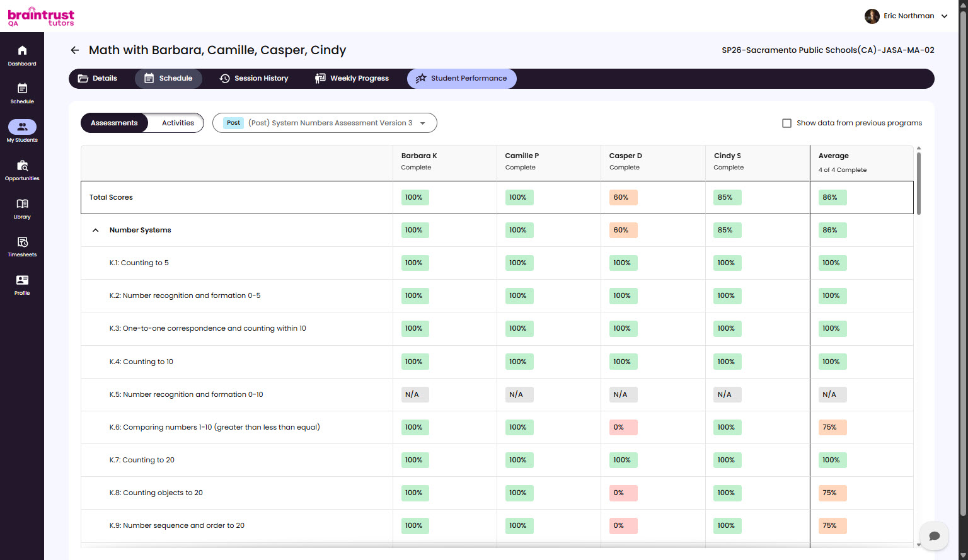Expand the Eric Northman user menu chevron
The image size is (968, 560).
click(944, 16)
